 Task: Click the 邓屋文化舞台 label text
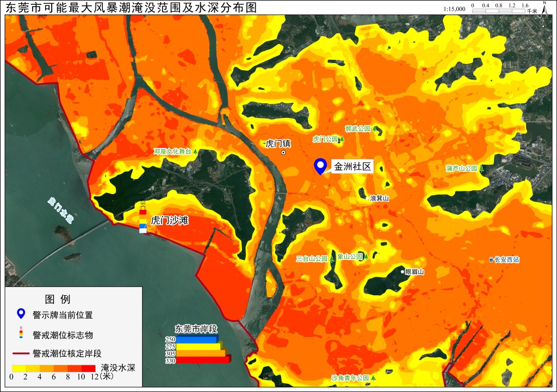click(x=172, y=152)
